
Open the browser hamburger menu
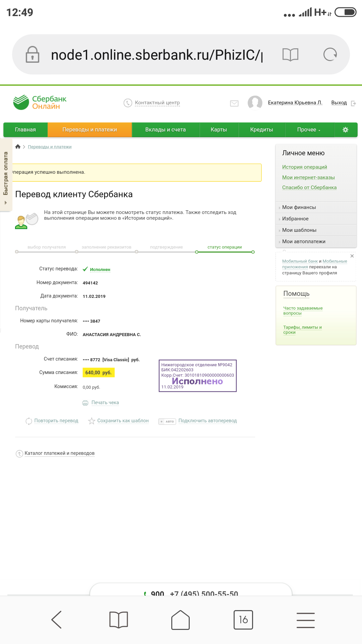(305, 620)
